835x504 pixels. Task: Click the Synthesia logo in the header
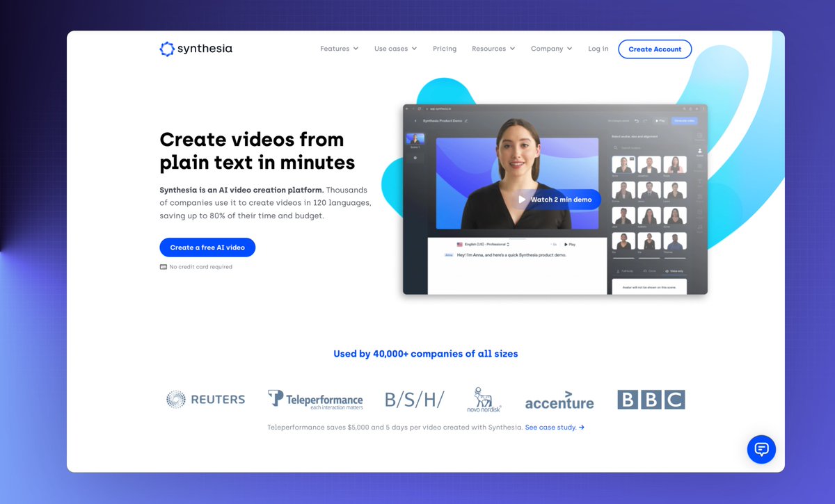coord(196,49)
